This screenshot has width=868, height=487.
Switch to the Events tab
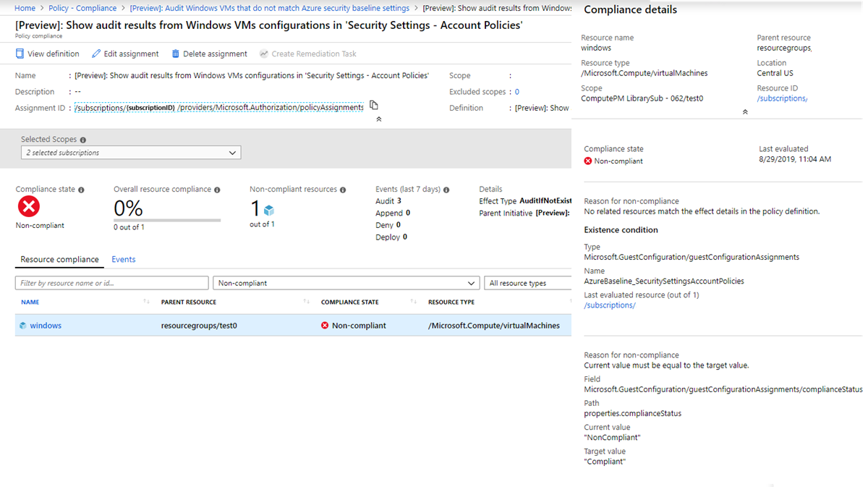(124, 259)
